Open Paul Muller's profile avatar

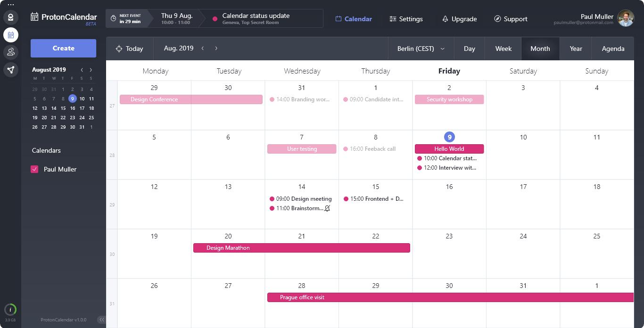(626, 18)
